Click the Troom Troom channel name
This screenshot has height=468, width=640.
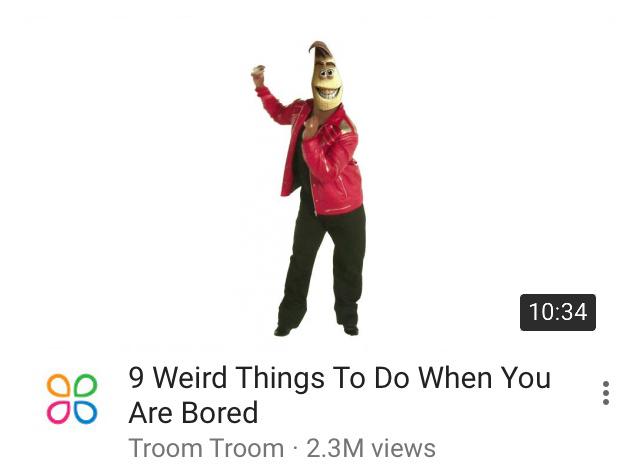[x=206, y=448]
